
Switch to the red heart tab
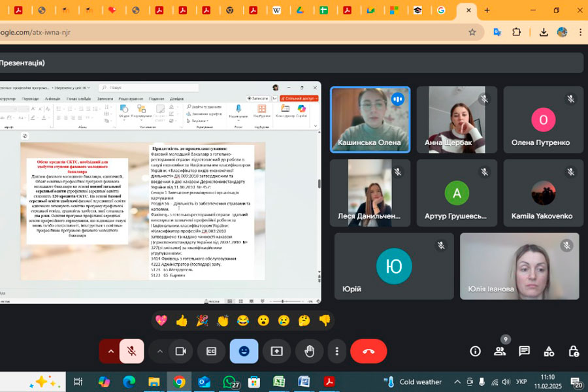[112, 10]
